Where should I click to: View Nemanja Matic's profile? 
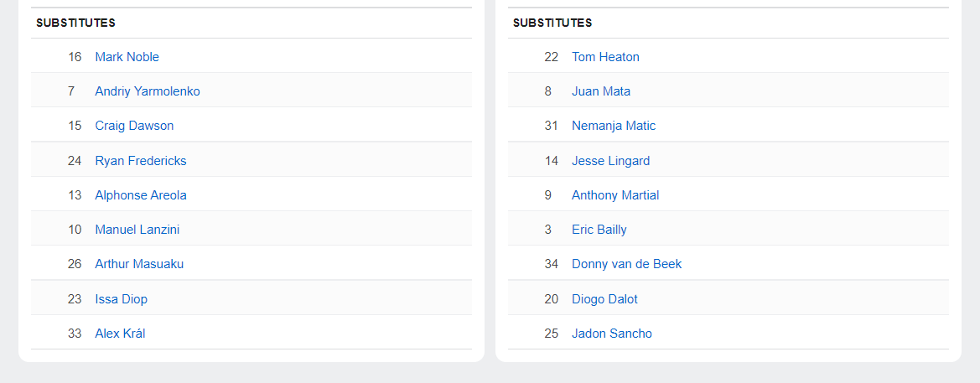[x=614, y=126]
